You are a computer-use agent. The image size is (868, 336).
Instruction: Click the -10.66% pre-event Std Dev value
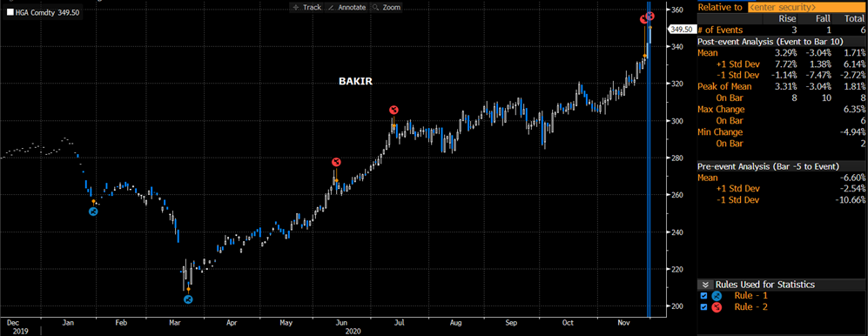(851, 200)
